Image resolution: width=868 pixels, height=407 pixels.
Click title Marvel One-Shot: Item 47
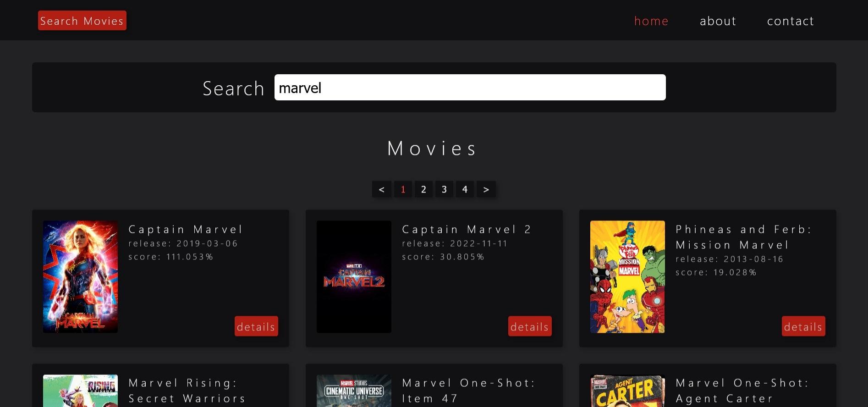468,390
